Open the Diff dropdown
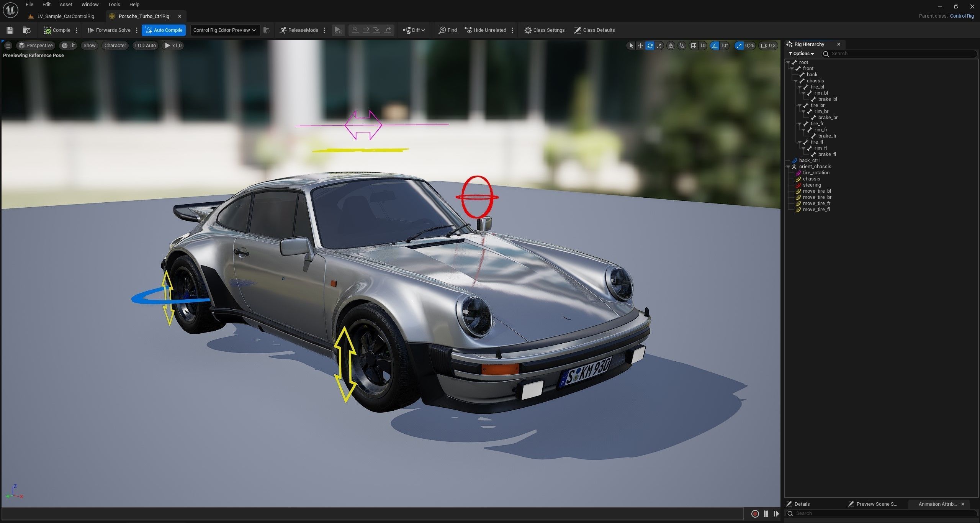 (414, 30)
